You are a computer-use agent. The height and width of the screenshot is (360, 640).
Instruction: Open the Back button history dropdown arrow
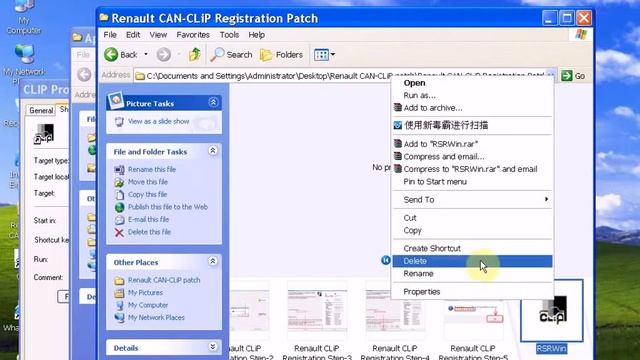click(146, 54)
